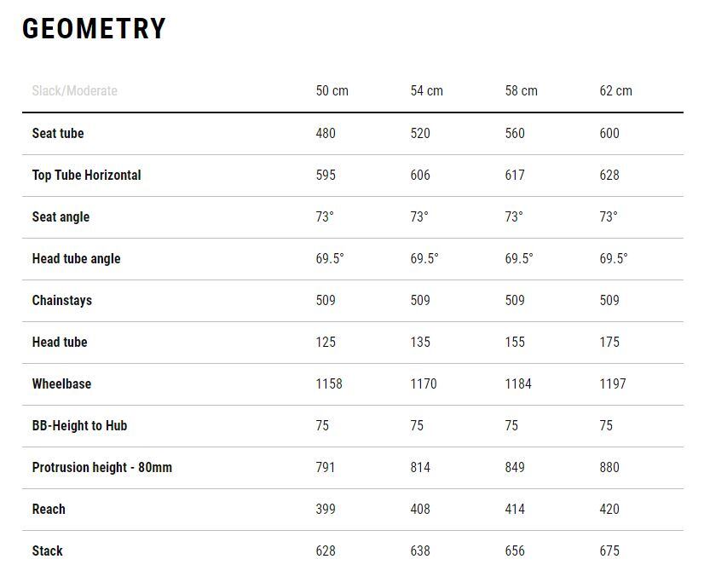The width and height of the screenshot is (704, 588).
Task: Select the Slack/Moderate header label
Action: tap(74, 90)
